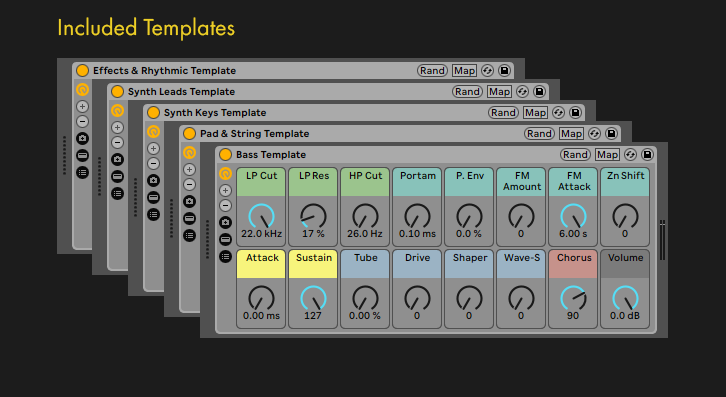Select the 0.0 dB value field
Screen dimensions: 726x397
625,315
